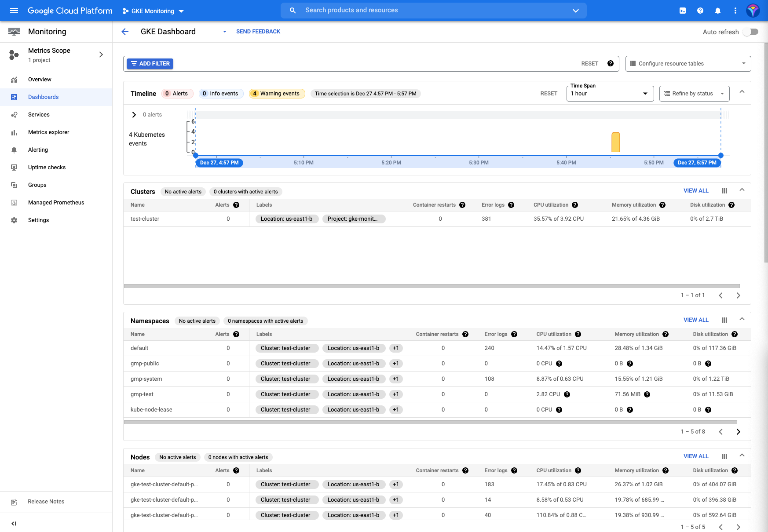The width and height of the screenshot is (768, 532).
Task: Open the Time Span 1 hour dropdown
Action: 610,94
